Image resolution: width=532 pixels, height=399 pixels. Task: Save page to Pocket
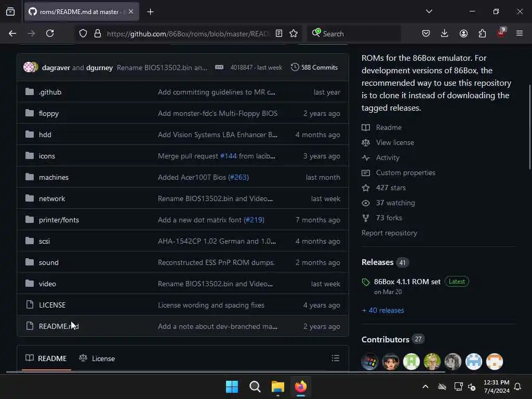pyautogui.click(x=426, y=33)
